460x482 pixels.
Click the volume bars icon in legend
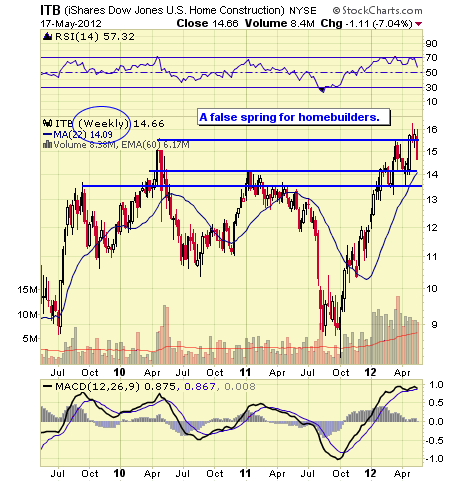48,145
